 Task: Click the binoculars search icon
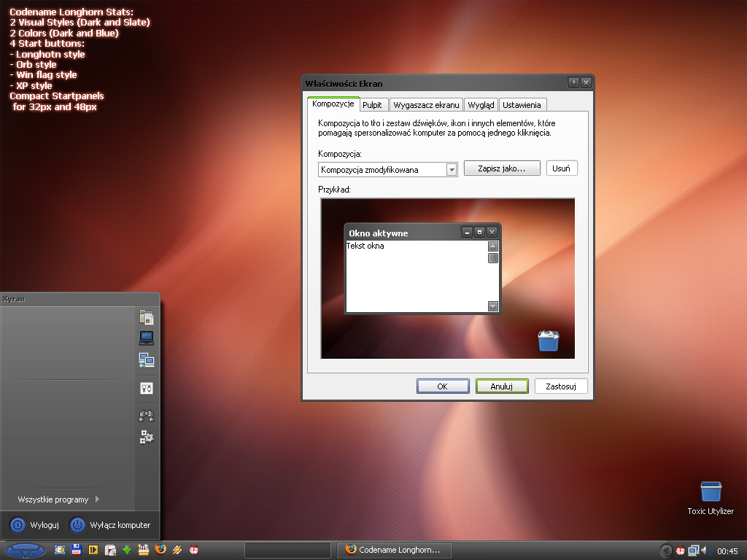coord(147,416)
